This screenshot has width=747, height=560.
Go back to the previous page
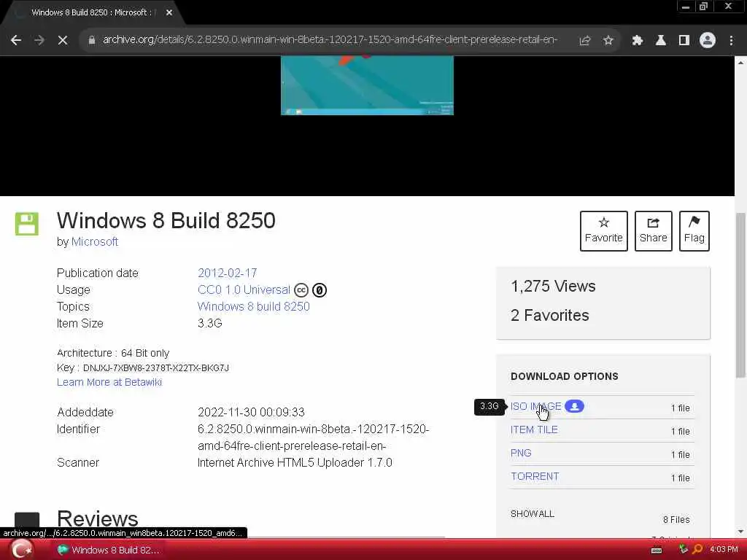click(16, 41)
